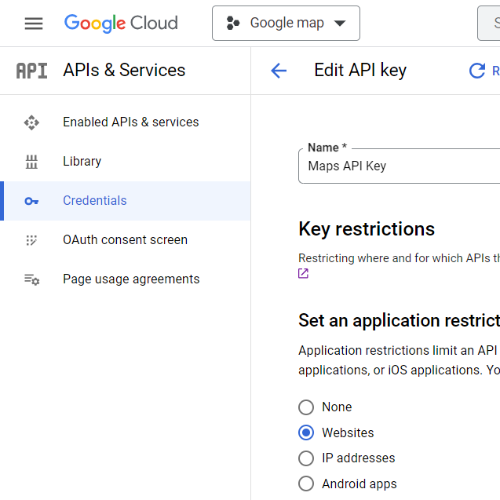This screenshot has height=500, width=500.
Task: Click the Edit API key title
Action: [x=360, y=70]
